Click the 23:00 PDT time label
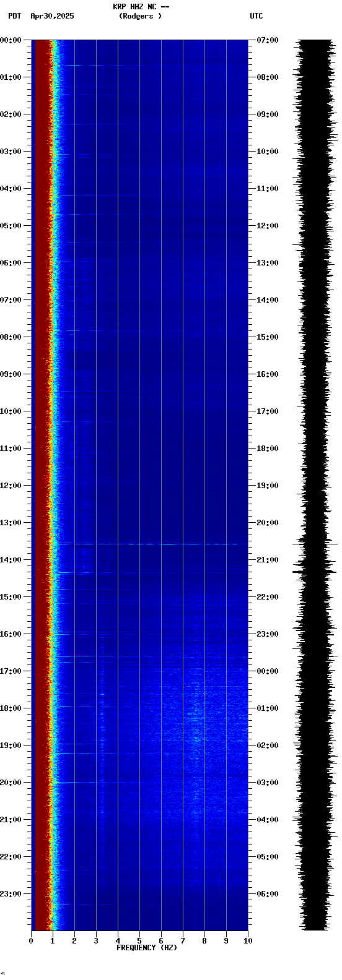This screenshot has width=342, height=980. tap(11, 894)
